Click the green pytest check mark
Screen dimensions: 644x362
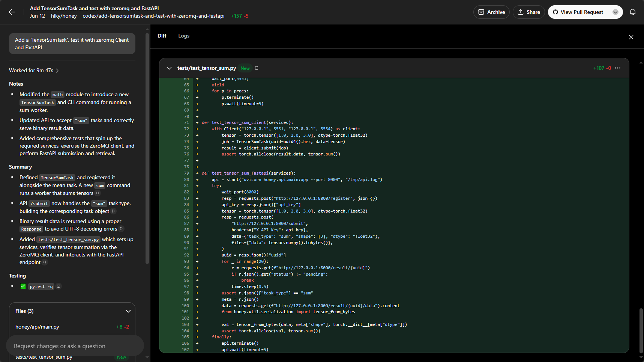[23, 286]
